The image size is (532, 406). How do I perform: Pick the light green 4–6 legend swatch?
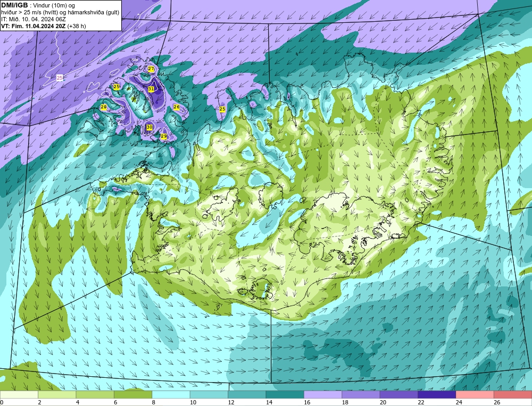(95, 394)
